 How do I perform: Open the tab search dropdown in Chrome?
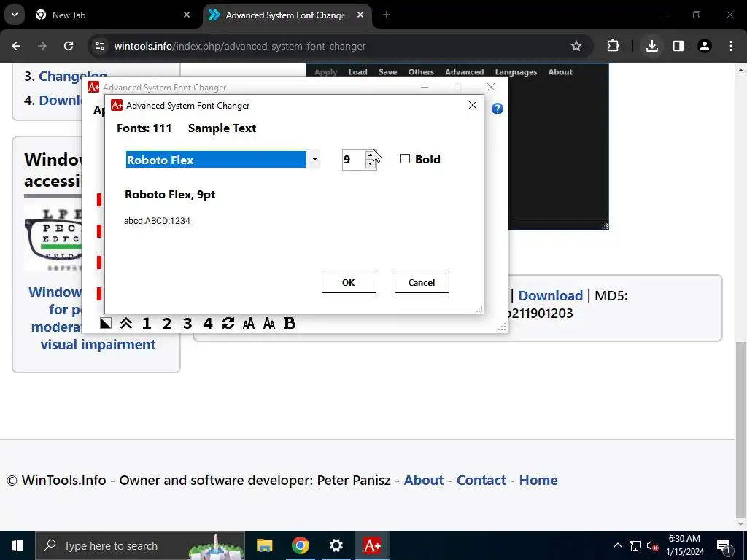[15, 15]
